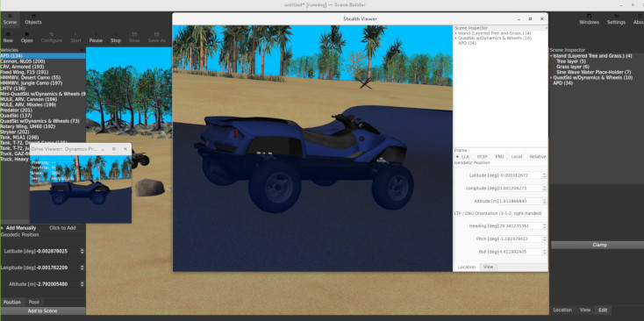644x321 pixels.
Task: Choose the ENU frame option
Action: pos(497,157)
